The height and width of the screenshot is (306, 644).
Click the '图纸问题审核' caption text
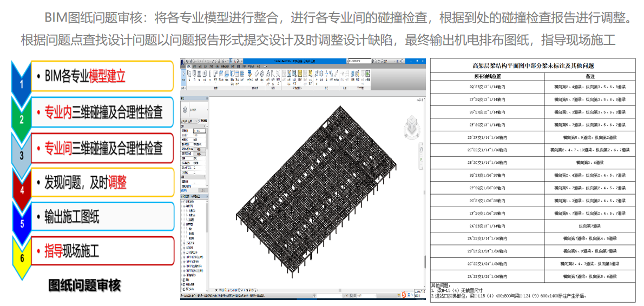point(85,285)
